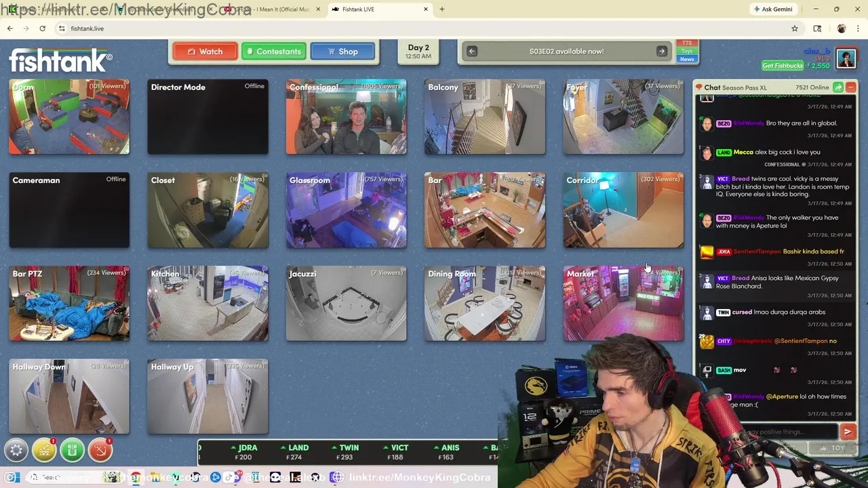Click LAND stock ticker entry

(294, 452)
